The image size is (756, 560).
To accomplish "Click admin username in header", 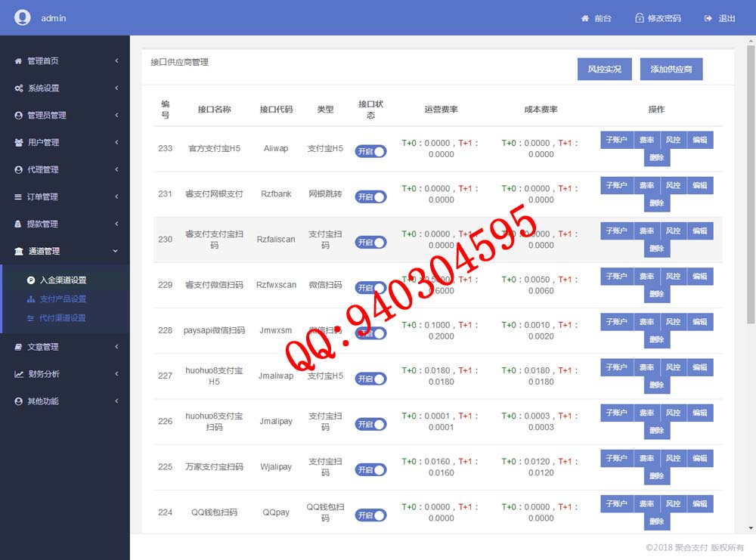I will pyautogui.click(x=54, y=18).
